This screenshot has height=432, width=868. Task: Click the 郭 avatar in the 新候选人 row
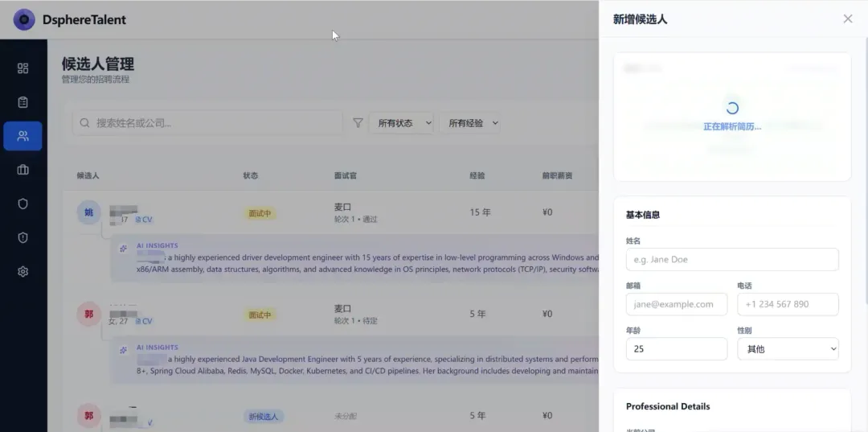tap(88, 415)
